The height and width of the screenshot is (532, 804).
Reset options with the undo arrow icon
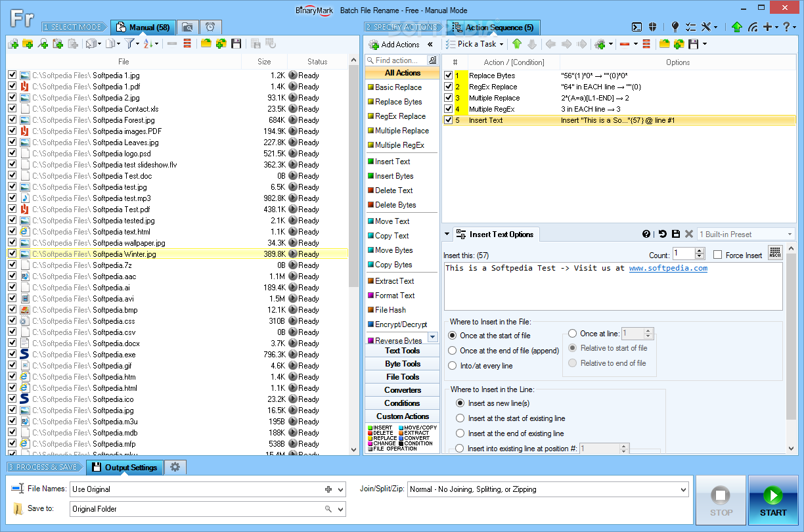[662, 234]
